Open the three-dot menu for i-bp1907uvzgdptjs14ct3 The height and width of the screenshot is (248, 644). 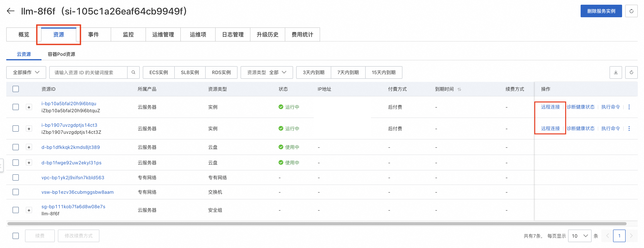[x=629, y=128]
